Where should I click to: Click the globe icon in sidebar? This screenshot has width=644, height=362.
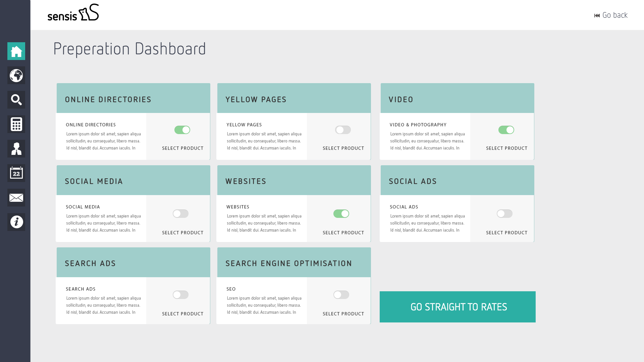(16, 75)
